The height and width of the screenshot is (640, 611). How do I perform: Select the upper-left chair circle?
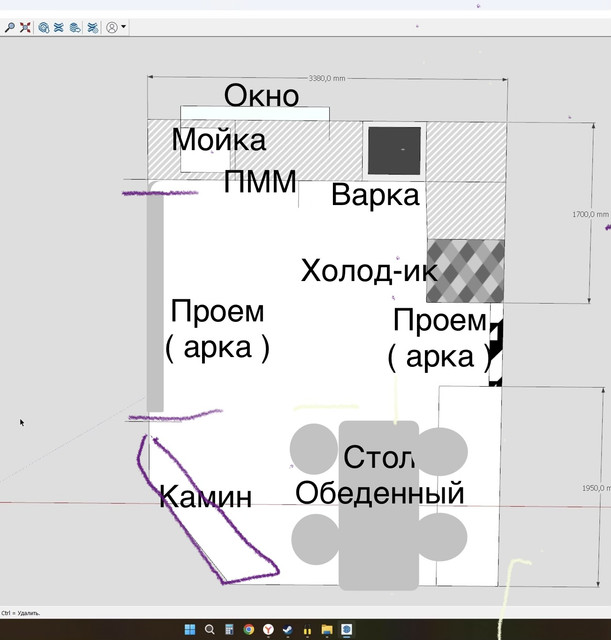(313, 448)
